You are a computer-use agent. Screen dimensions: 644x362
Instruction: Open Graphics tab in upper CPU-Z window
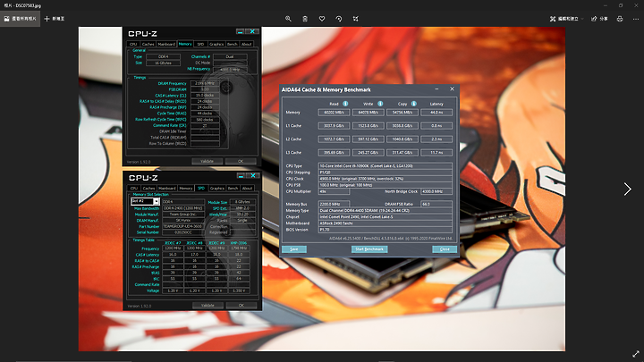(x=216, y=44)
